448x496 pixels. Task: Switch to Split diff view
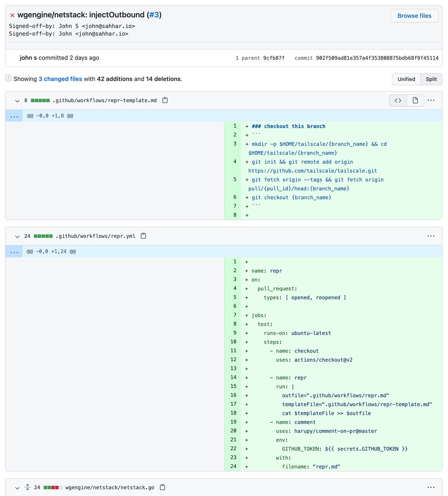(431, 79)
